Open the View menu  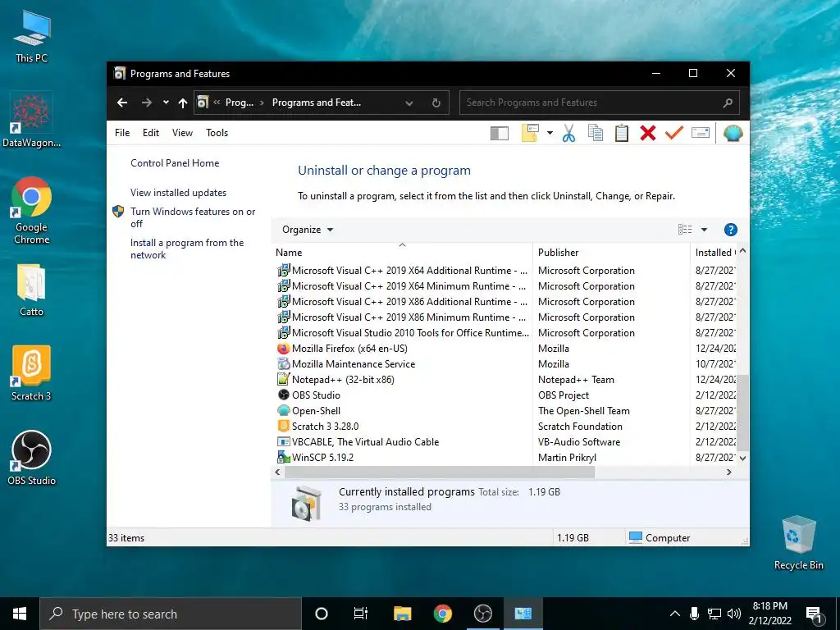point(182,133)
